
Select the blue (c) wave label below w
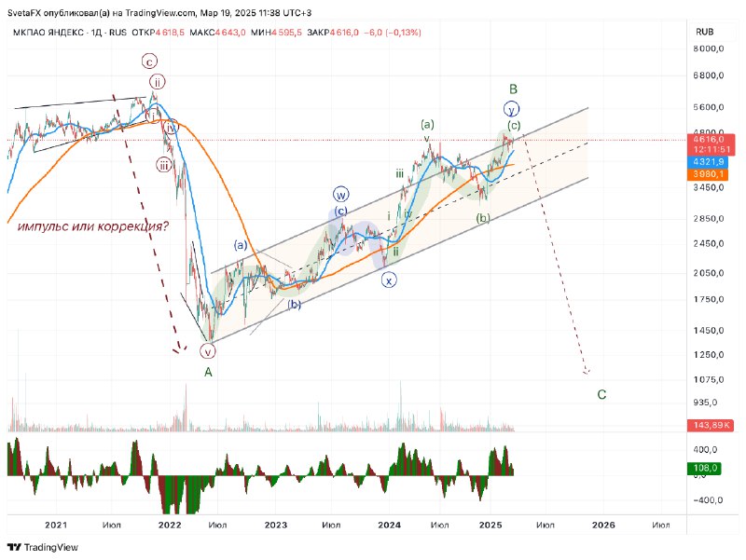[340, 211]
